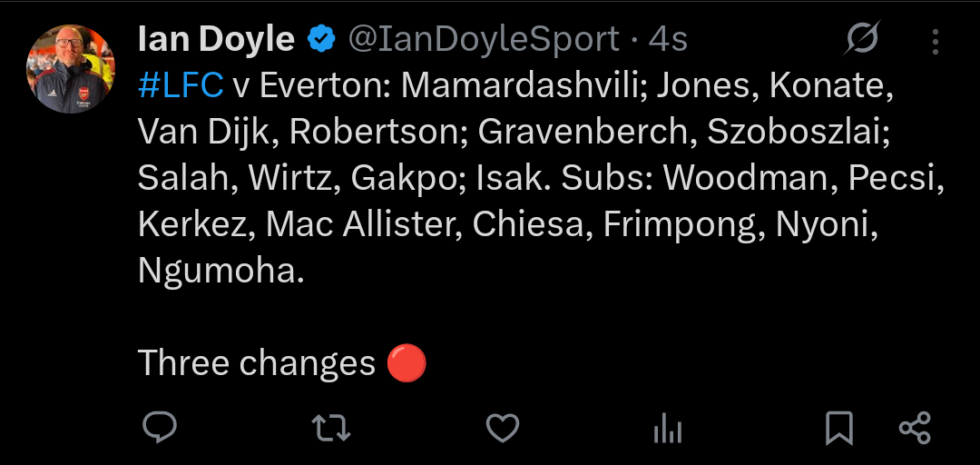Follow the #LFC hashtag link
This screenshot has width=980, height=465.
[x=181, y=85]
